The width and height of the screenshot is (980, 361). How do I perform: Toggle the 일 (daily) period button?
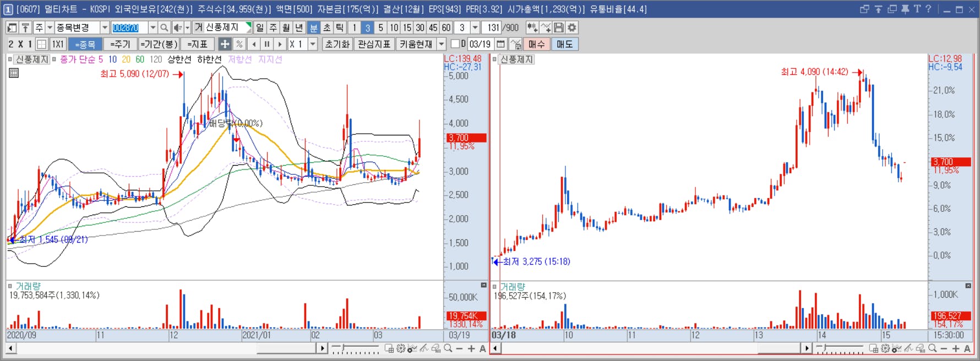tap(260, 28)
